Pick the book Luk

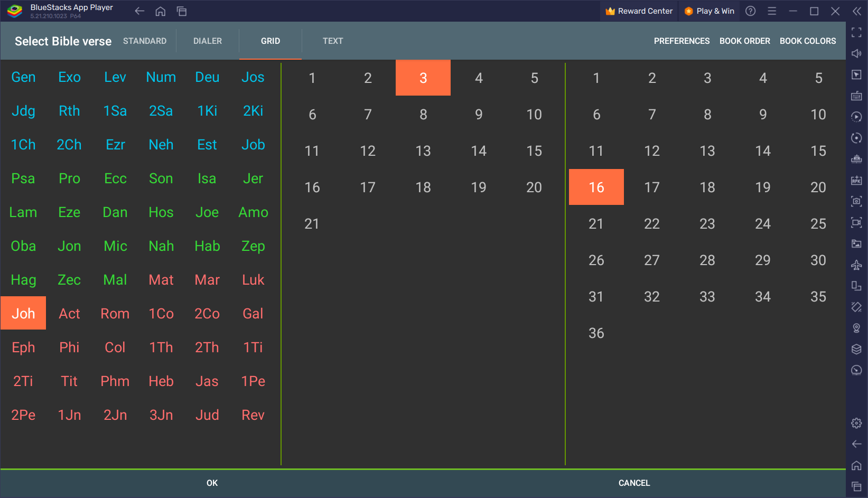253,280
